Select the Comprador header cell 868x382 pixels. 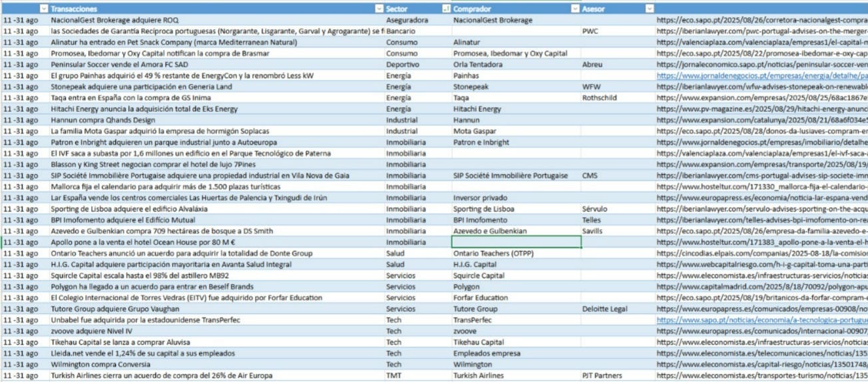(x=516, y=9)
